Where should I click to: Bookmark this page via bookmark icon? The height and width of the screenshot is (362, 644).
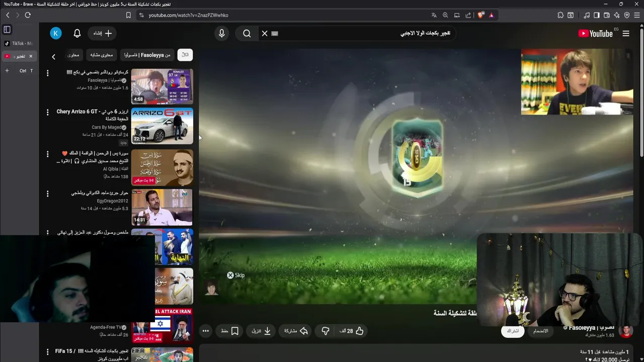[128, 15]
